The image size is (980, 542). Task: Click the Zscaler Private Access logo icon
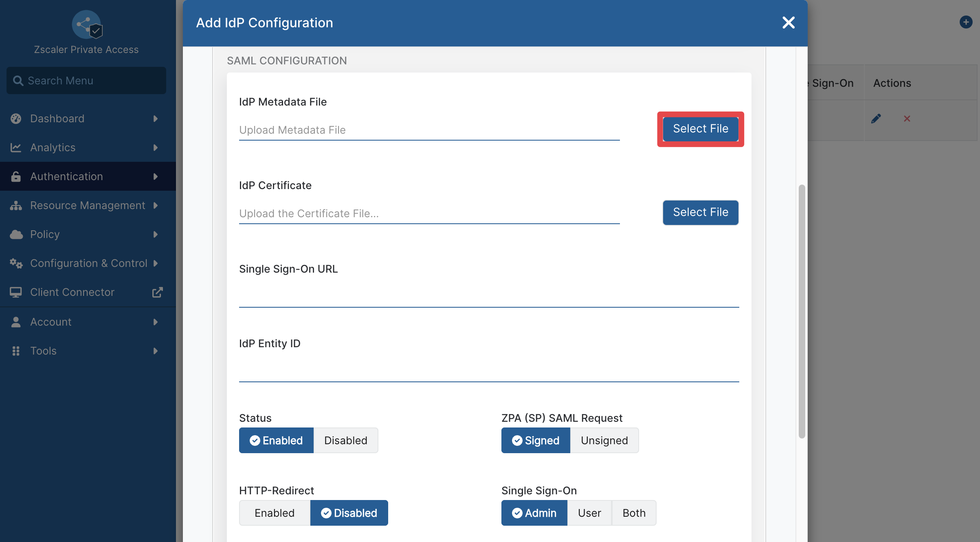coord(87,24)
